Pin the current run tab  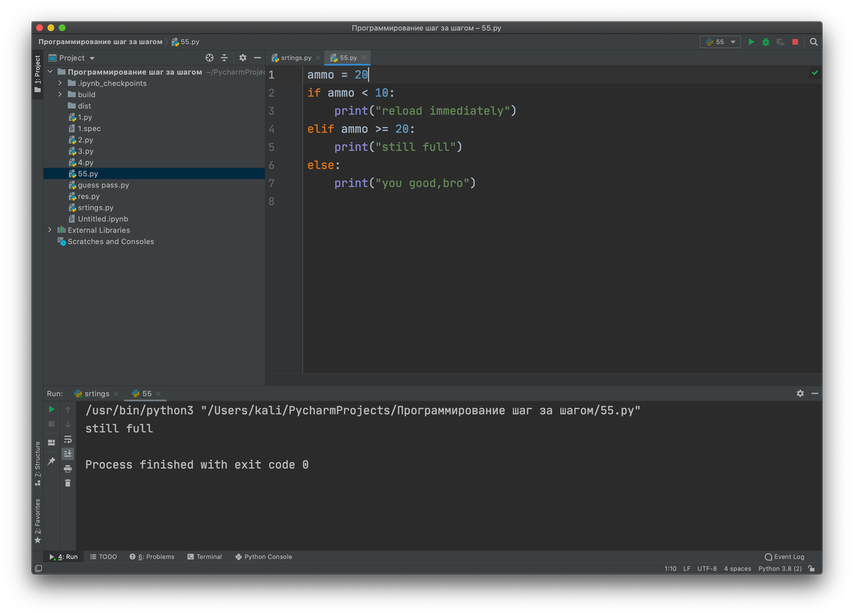point(51,461)
